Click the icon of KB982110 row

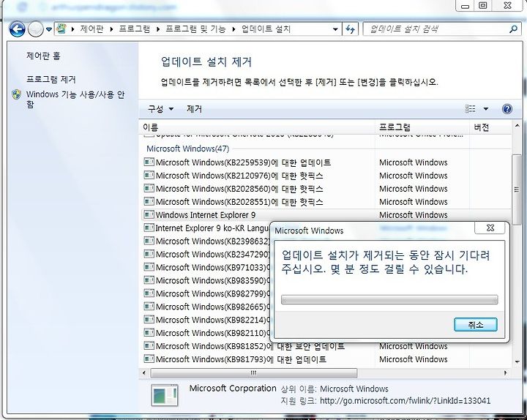[149, 333]
